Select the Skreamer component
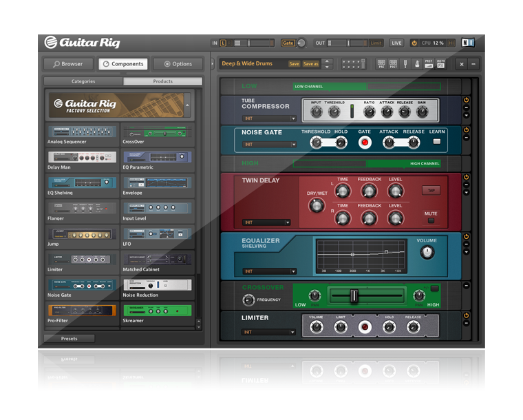The width and height of the screenshot is (523, 420). [x=158, y=311]
